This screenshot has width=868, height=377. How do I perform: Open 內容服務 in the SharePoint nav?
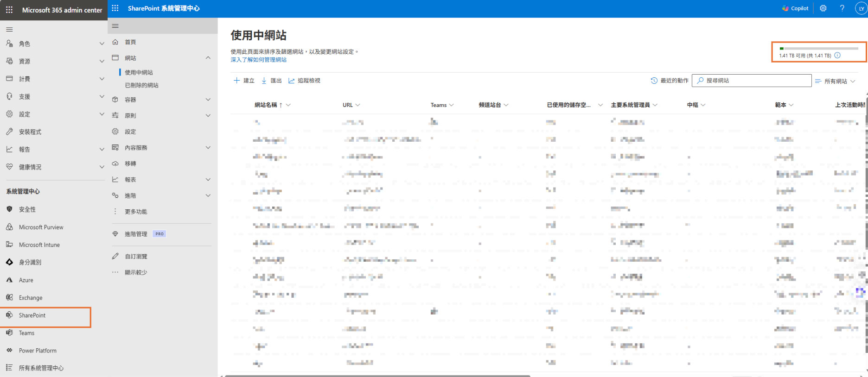136,148
